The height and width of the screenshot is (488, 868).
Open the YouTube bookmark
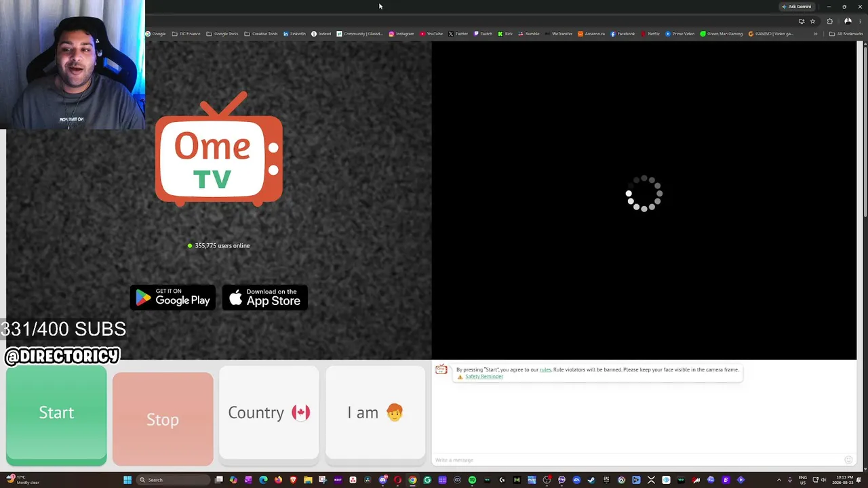431,34
